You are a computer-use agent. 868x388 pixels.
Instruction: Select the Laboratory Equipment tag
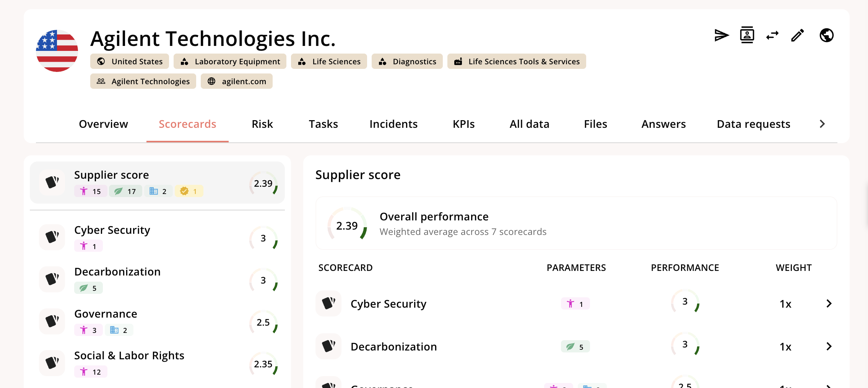point(230,61)
